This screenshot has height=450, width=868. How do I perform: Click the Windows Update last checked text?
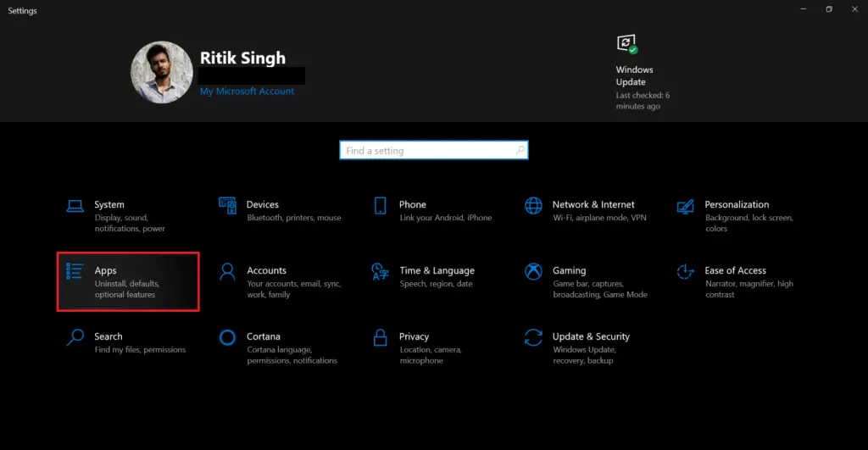[x=643, y=101]
